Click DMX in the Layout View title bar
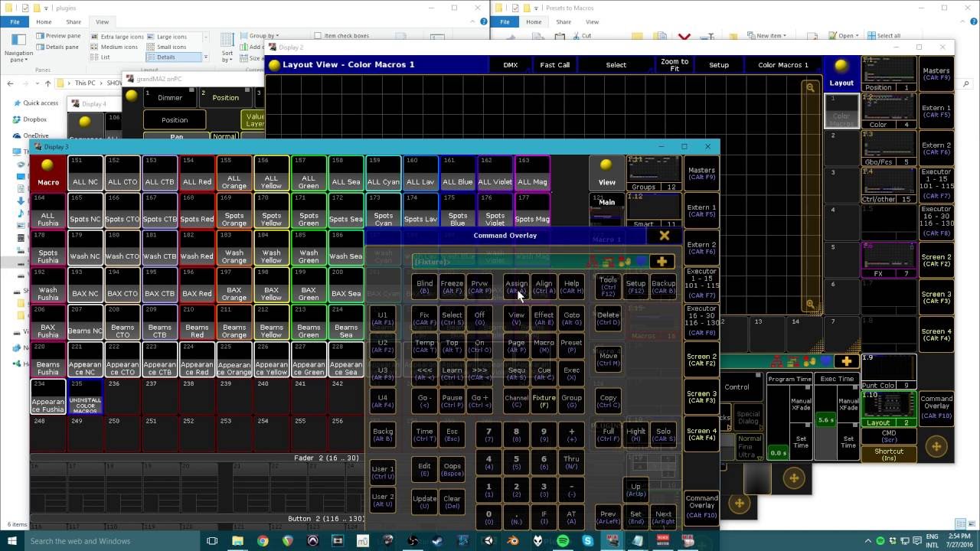This screenshot has height=551, width=980. (511, 65)
